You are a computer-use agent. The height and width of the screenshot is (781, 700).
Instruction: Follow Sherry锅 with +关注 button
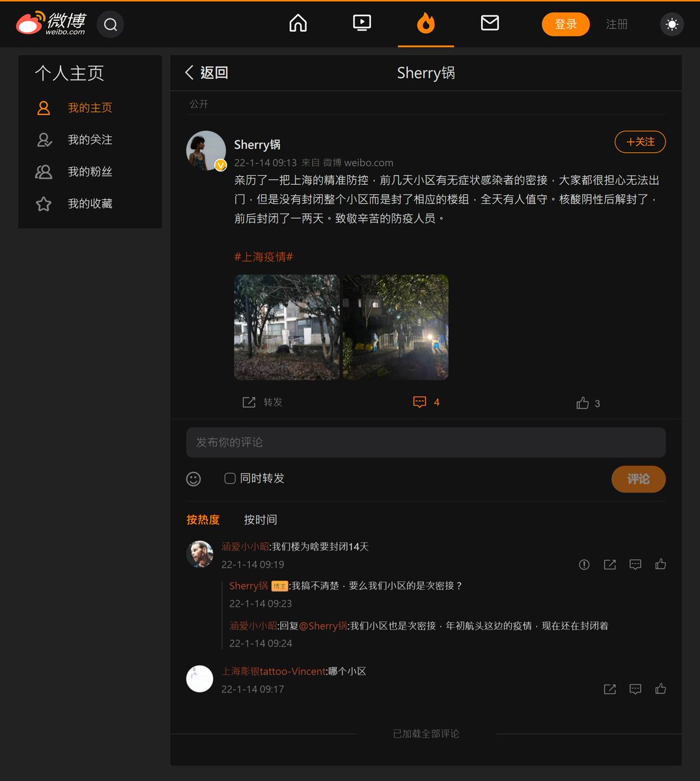(640, 142)
